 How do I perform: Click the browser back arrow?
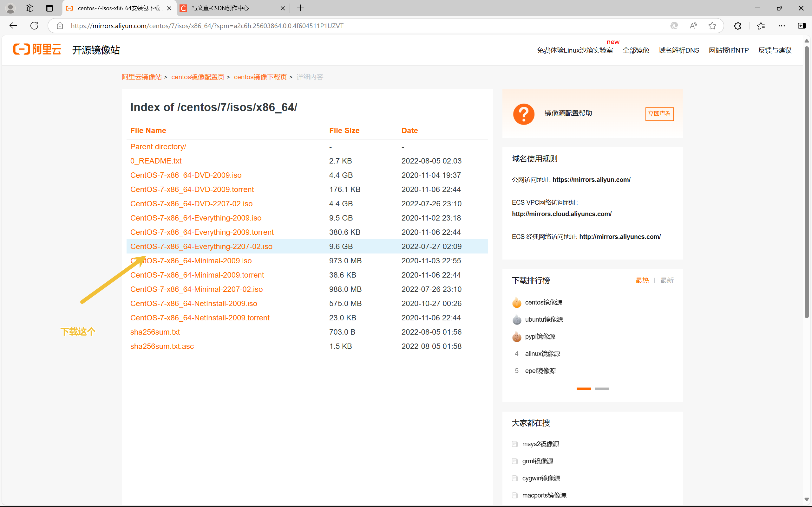coord(13,26)
